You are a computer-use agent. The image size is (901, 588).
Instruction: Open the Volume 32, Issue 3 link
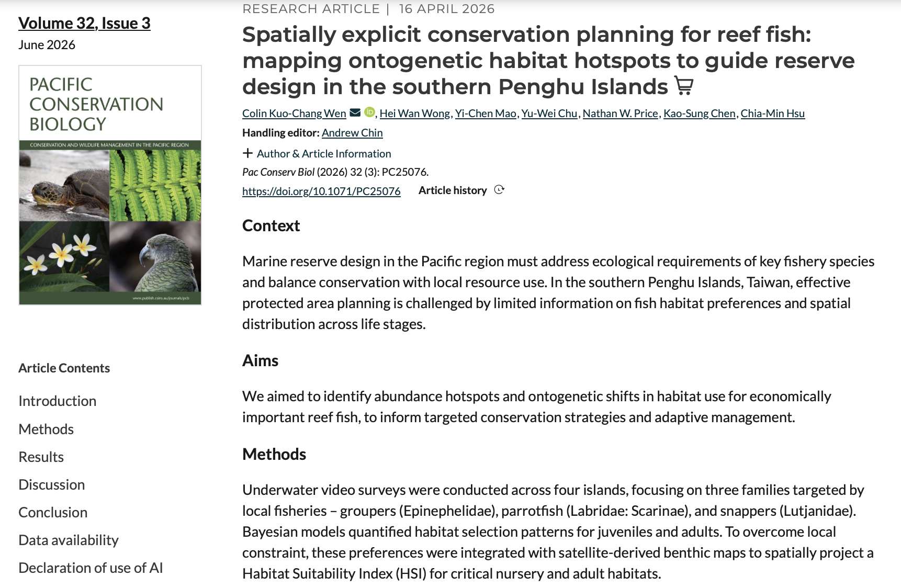tap(84, 23)
